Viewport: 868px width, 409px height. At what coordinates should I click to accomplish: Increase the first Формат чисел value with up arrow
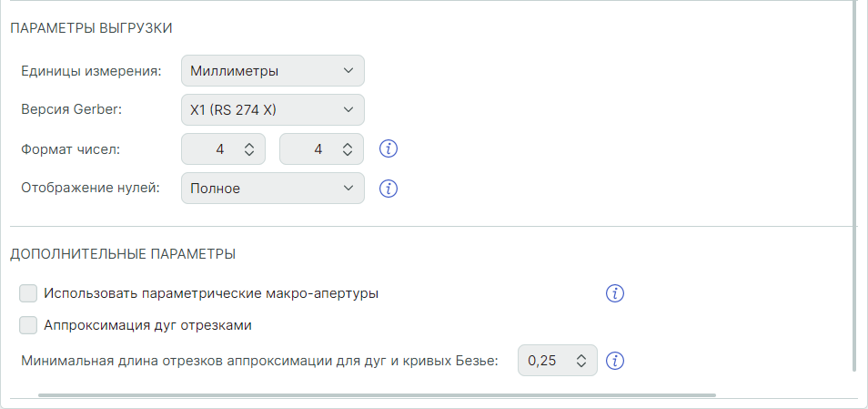(x=249, y=145)
